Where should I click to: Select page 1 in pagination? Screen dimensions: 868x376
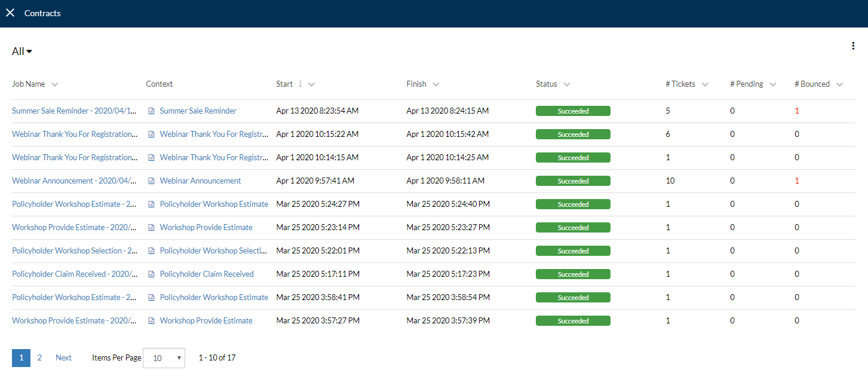point(21,358)
